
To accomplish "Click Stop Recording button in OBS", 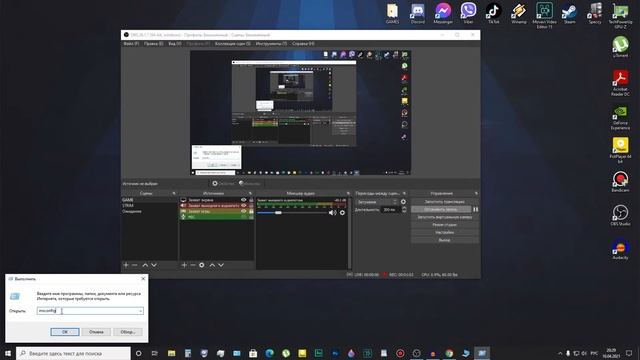I will coord(441,209).
